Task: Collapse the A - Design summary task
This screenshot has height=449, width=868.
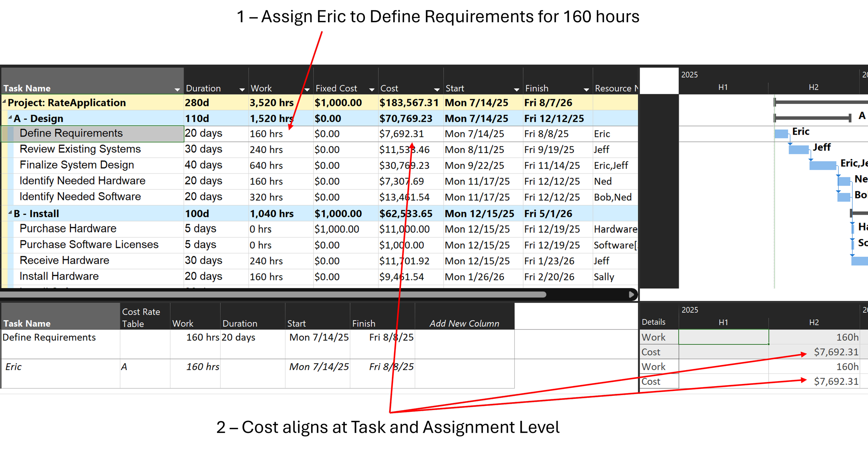Action: click(10, 117)
